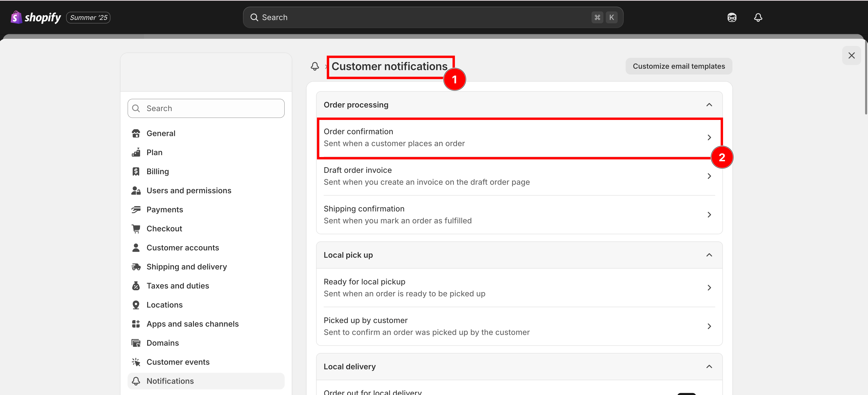Viewport: 868px width, 395px height.
Task: Click the Plan icon in the settings sidebar
Action: tap(136, 152)
